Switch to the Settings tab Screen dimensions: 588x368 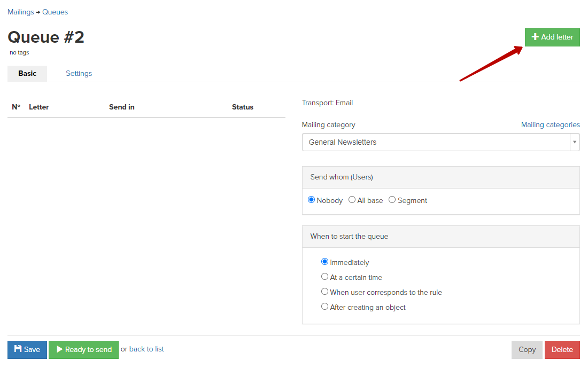click(x=79, y=74)
